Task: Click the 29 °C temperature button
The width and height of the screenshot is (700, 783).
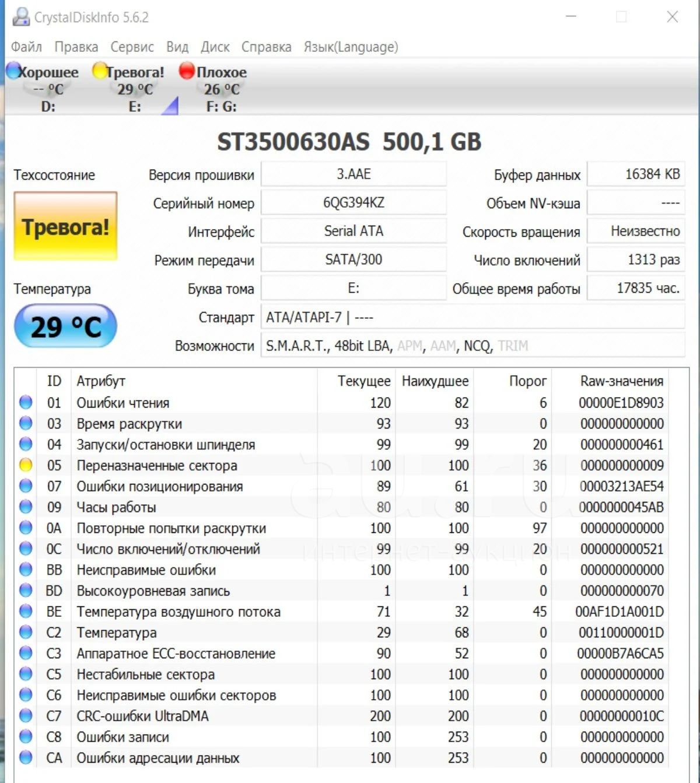Action: tap(65, 326)
